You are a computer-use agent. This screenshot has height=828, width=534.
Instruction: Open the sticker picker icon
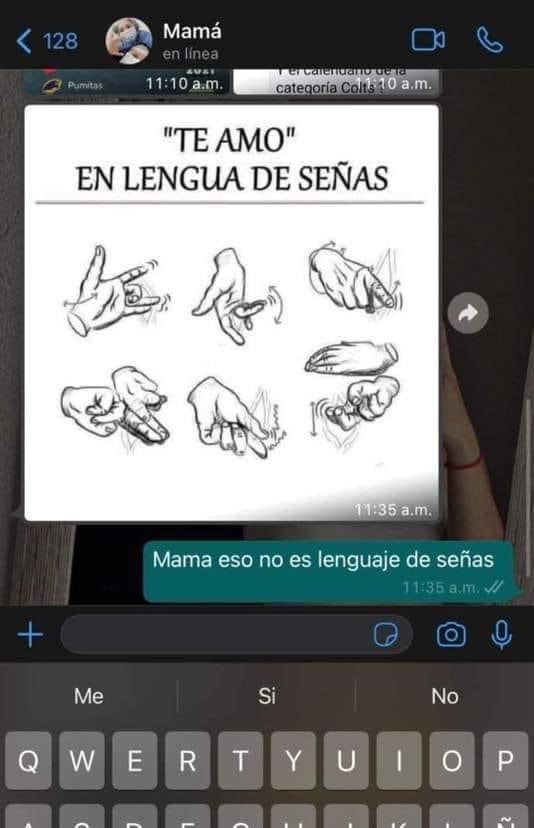coord(386,634)
